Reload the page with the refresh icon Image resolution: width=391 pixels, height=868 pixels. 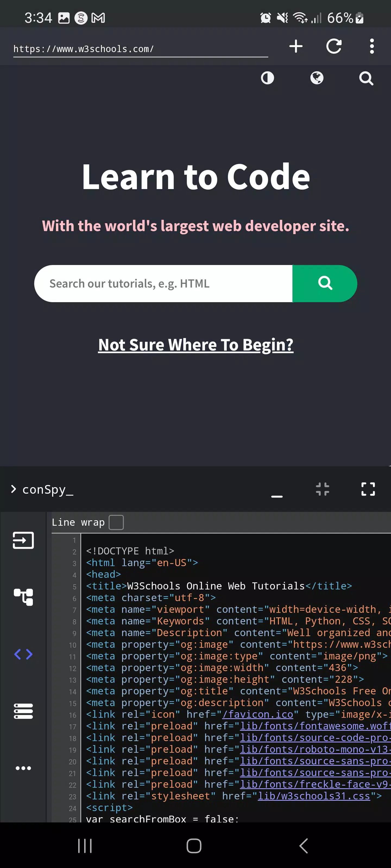334,46
